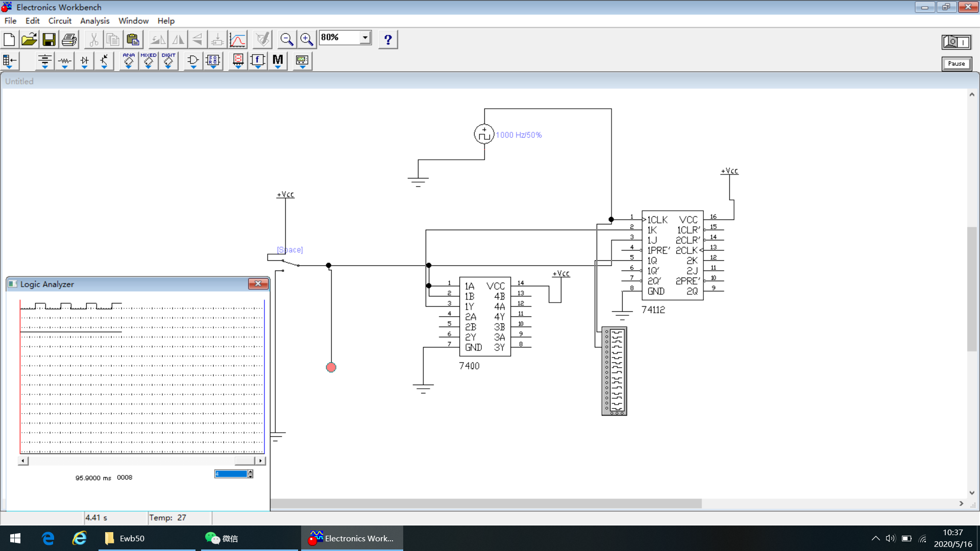Open the Logic Gates parts bin
The height and width of the screenshot is (551, 980).
pos(193,61)
